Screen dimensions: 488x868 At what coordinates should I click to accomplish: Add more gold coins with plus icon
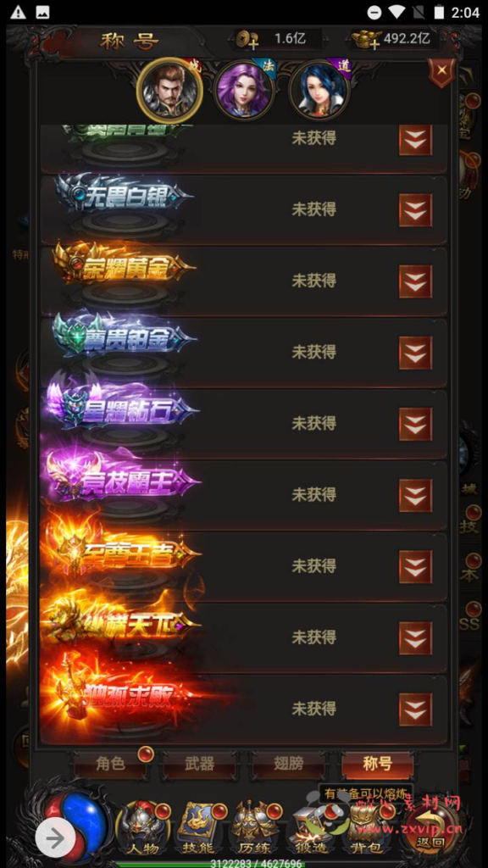(246, 41)
